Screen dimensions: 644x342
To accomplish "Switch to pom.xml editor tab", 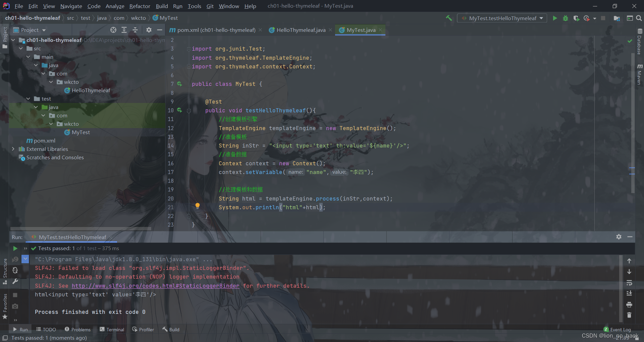I will pos(216,30).
